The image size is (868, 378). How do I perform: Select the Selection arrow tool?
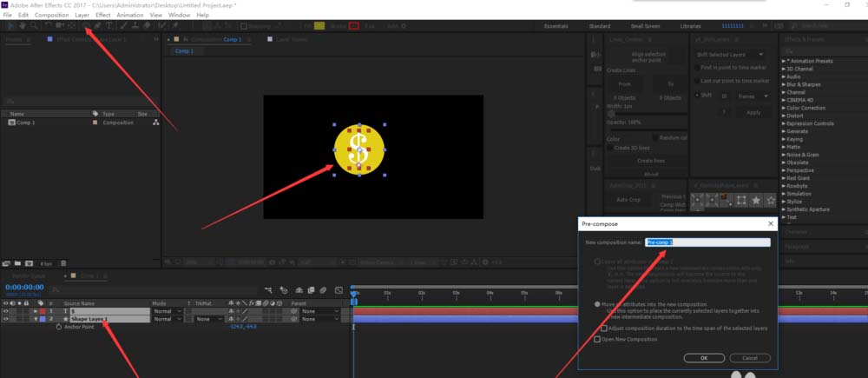[x=10, y=25]
